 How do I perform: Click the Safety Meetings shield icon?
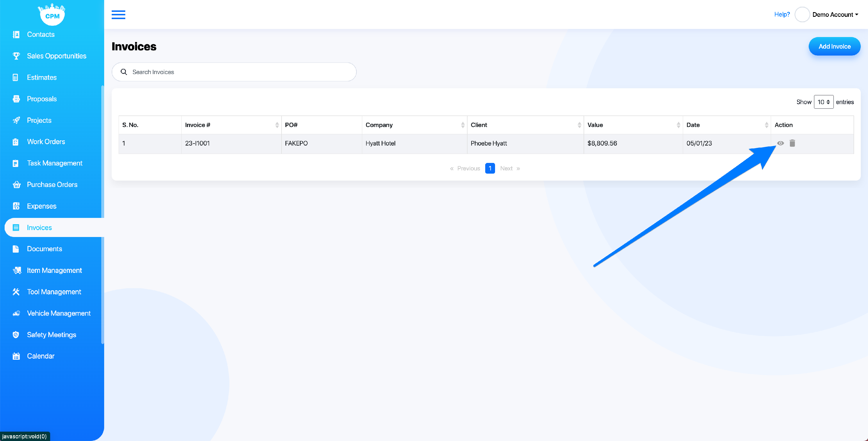coord(16,335)
